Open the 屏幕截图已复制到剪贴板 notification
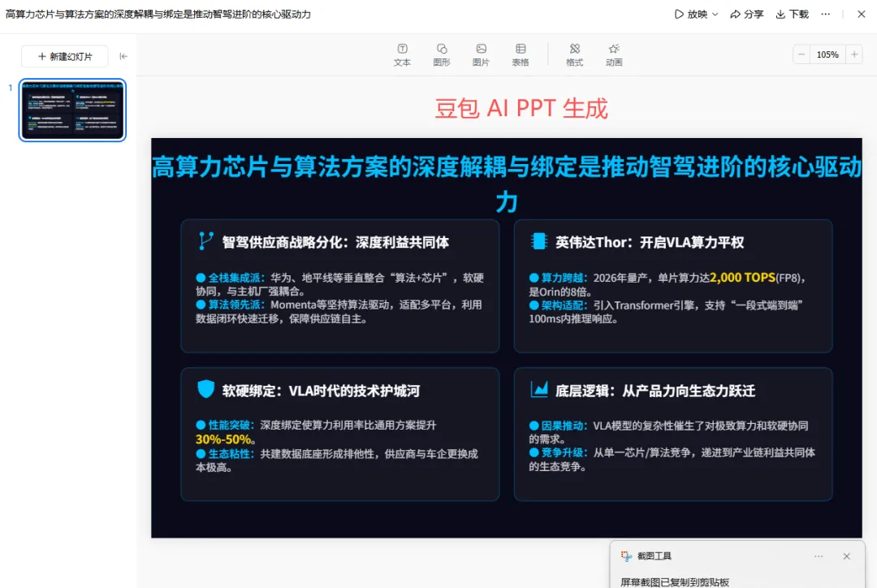Screen dimensions: 877x588 675,582
